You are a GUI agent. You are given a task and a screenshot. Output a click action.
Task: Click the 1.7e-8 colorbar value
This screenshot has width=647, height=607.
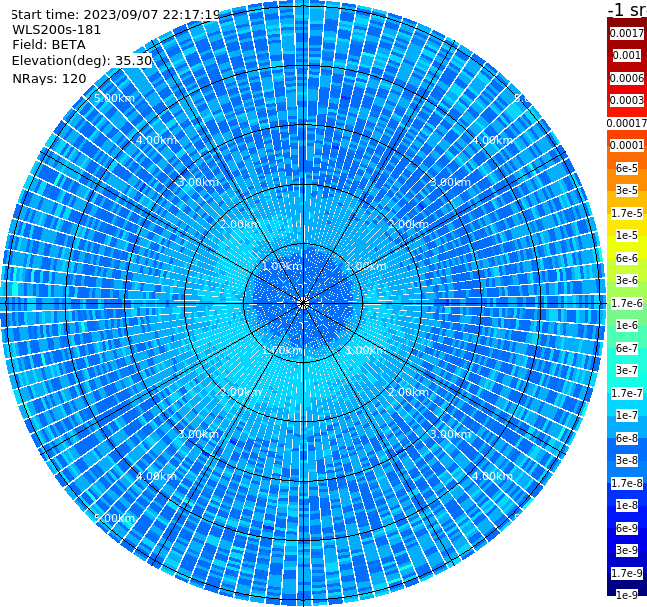point(627,483)
